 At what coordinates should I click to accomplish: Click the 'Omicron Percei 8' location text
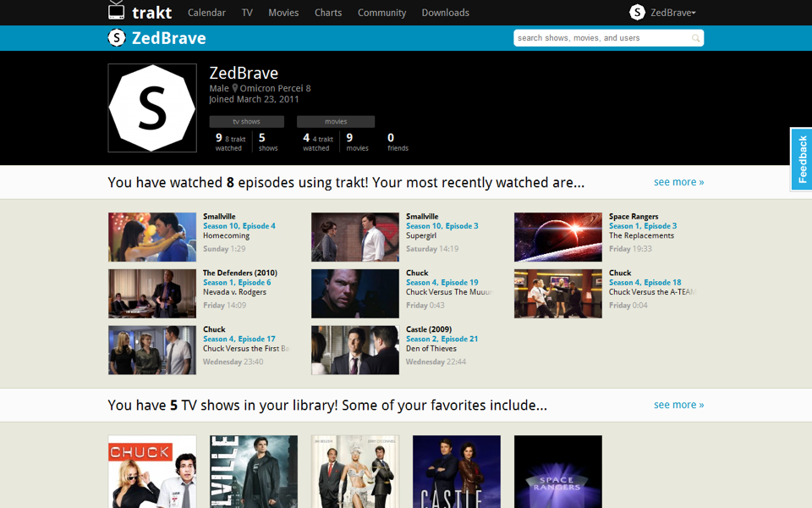pyautogui.click(x=275, y=89)
